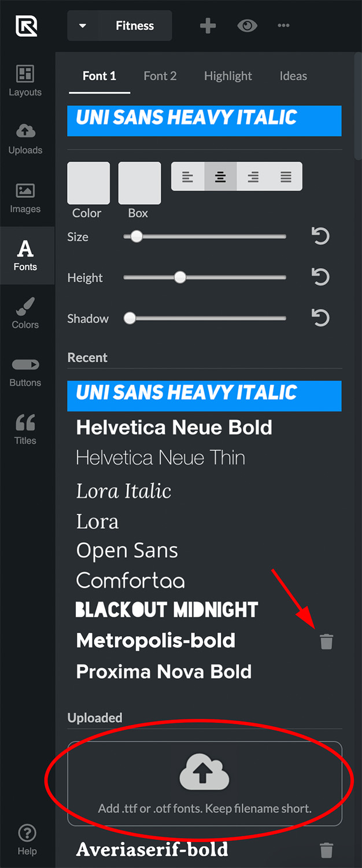
Task: Open the Titles quote-mark section
Action: tap(25, 429)
